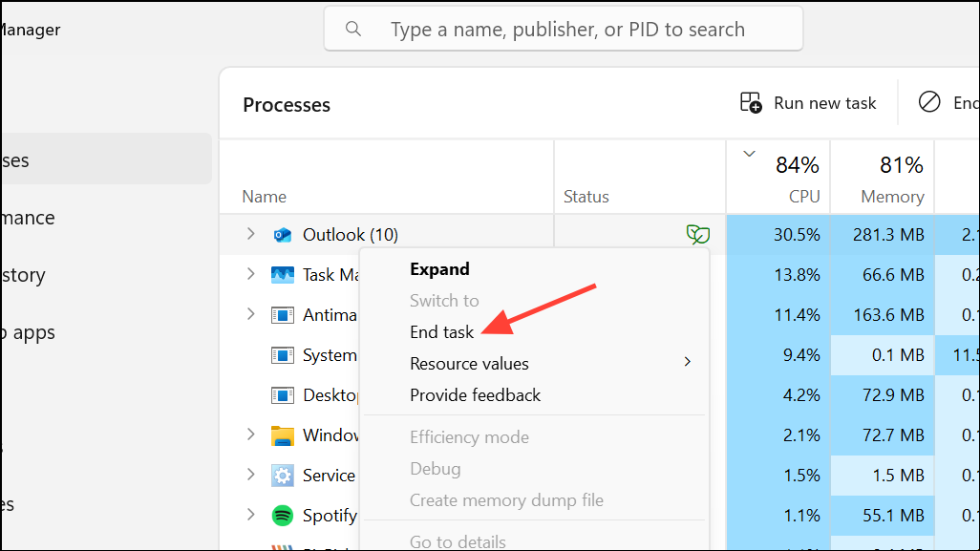Click Provide feedback in the context menu
The image size is (980, 551).
coord(475,394)
